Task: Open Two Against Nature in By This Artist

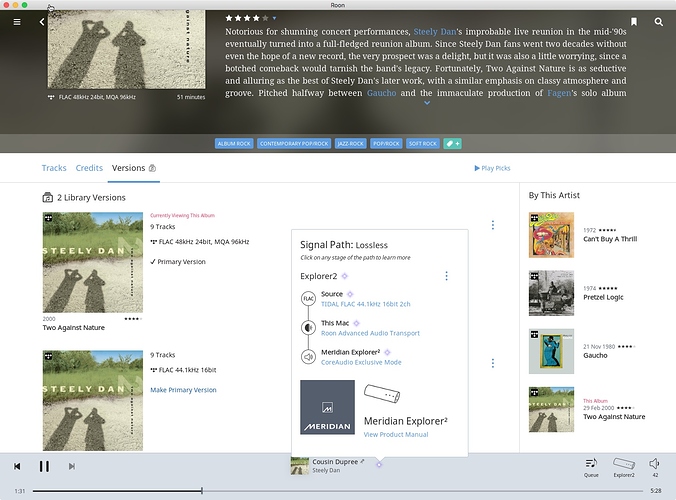Action: (x=551, y=409)
